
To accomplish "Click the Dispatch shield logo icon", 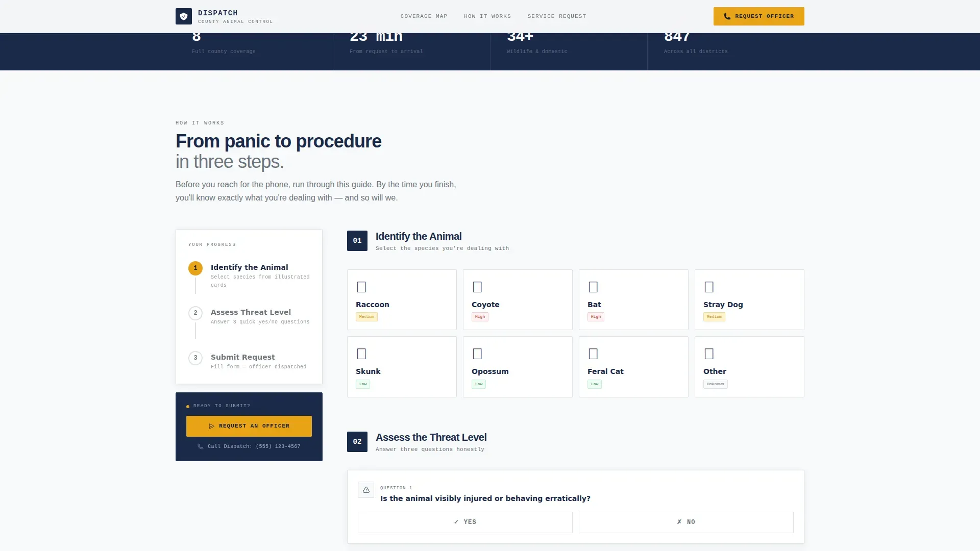I will click(184, 16).
